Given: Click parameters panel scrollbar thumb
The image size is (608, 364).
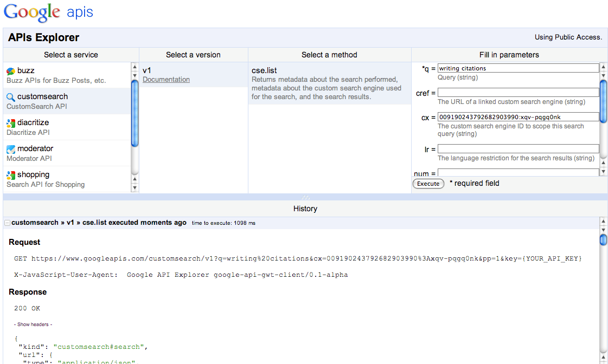Looking at the screenshot, I should coord(603,101).
